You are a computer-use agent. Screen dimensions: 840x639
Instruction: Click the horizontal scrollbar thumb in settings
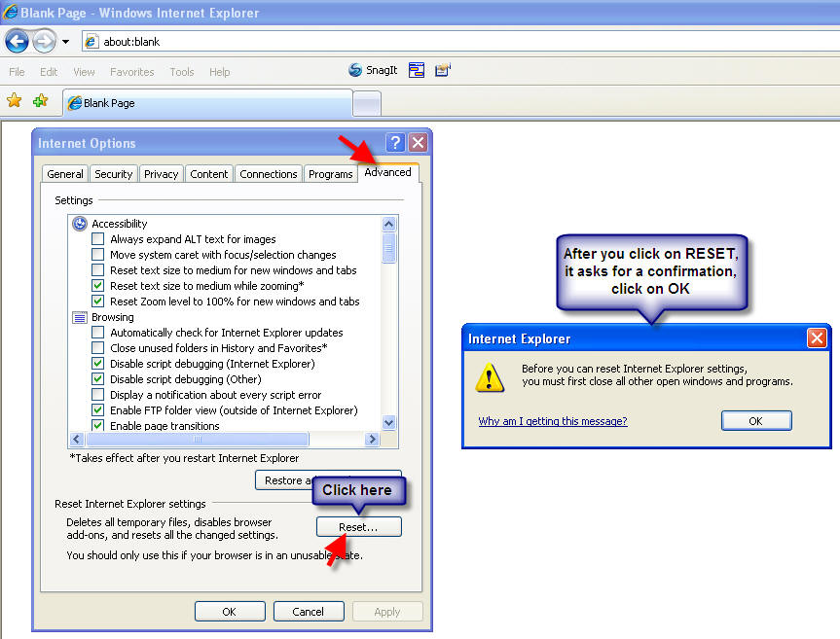point(198,440)
